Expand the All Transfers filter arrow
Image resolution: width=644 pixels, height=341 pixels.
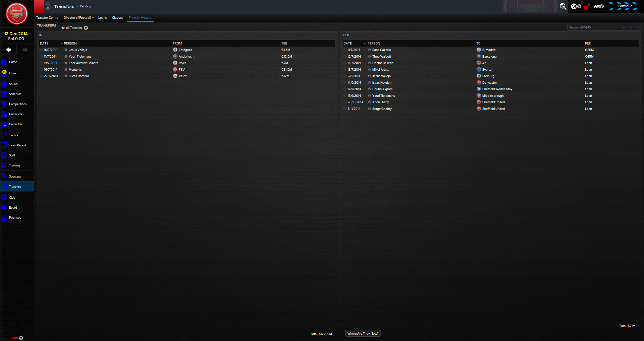[86, 28]
